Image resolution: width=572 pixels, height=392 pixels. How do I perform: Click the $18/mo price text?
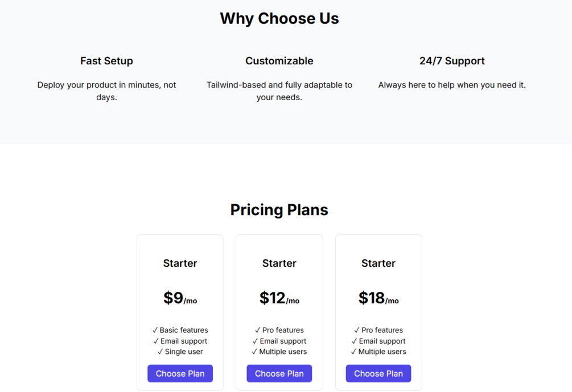378,298
